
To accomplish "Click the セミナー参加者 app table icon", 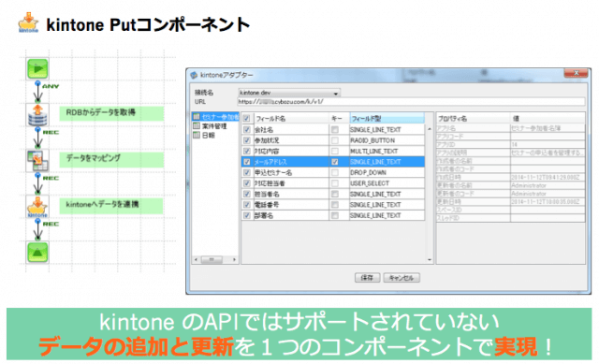I will pos(197,116).
